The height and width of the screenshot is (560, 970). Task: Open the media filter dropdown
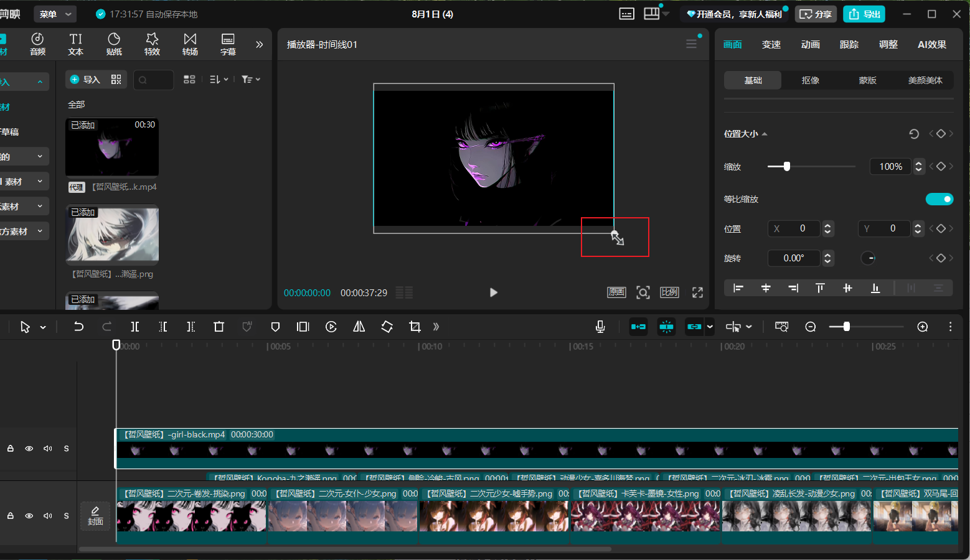251,80
